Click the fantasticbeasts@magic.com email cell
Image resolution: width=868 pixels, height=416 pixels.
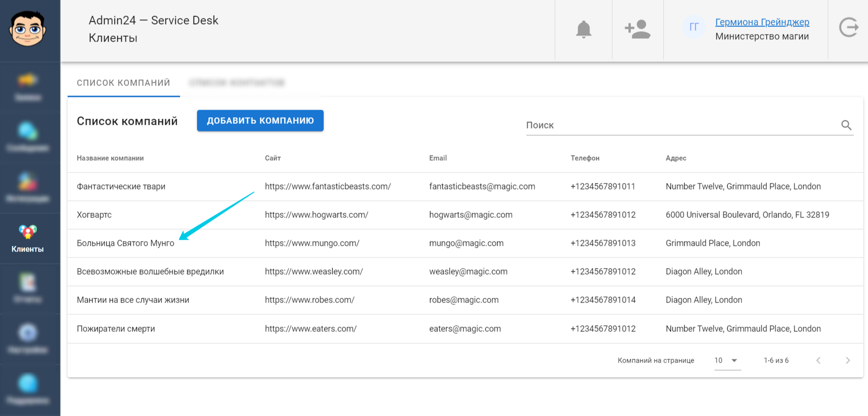[482, 187]
